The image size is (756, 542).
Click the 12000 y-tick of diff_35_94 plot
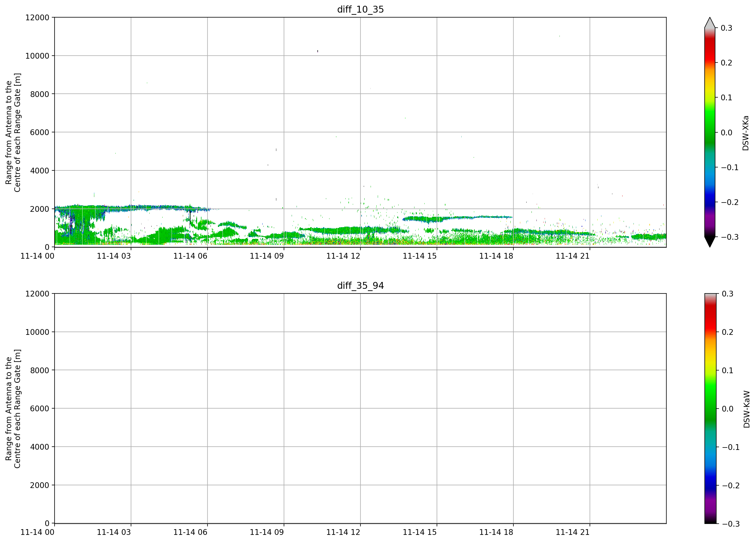pos(37,293)
